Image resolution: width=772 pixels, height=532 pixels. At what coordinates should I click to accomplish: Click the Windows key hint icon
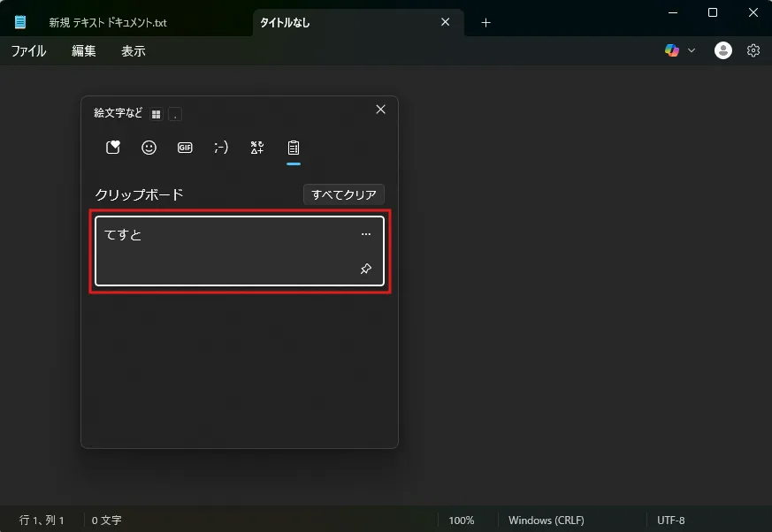click(156, 114)
